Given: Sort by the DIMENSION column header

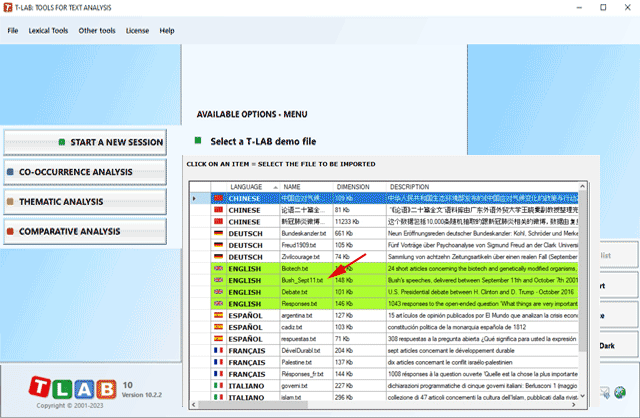Looking at the screenshot, I should click(359, 187).
